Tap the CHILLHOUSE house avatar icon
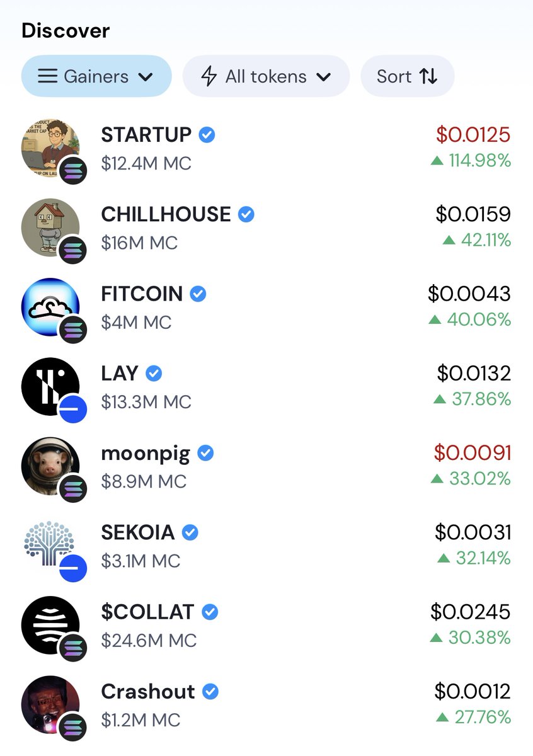Image resolution: width=533 pixels, height=756 pixels. pos(50,227)
